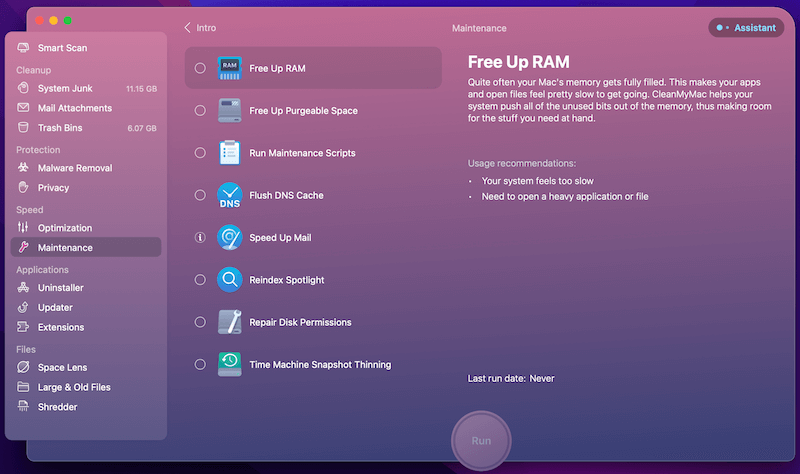The height and width of the screenshot is (474, 800).
Task: Click the info marker beside Speed Up Mail
Action: 200,237
